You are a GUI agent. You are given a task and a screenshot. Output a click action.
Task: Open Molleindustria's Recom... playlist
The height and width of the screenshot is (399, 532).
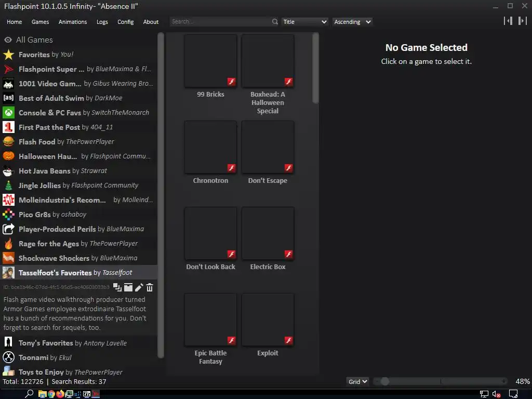[79, 200]
